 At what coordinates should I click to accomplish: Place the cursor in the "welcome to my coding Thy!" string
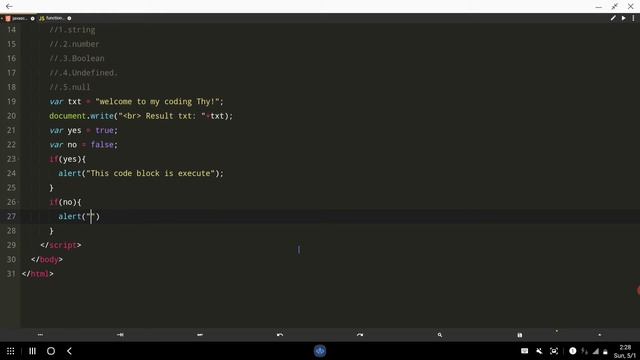(158, 102)
